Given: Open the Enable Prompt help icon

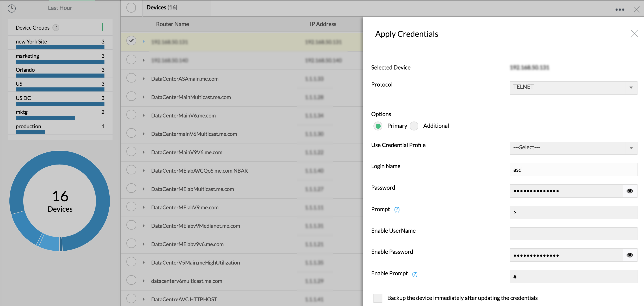Looking at the screenshot, I should pos(415,274).
